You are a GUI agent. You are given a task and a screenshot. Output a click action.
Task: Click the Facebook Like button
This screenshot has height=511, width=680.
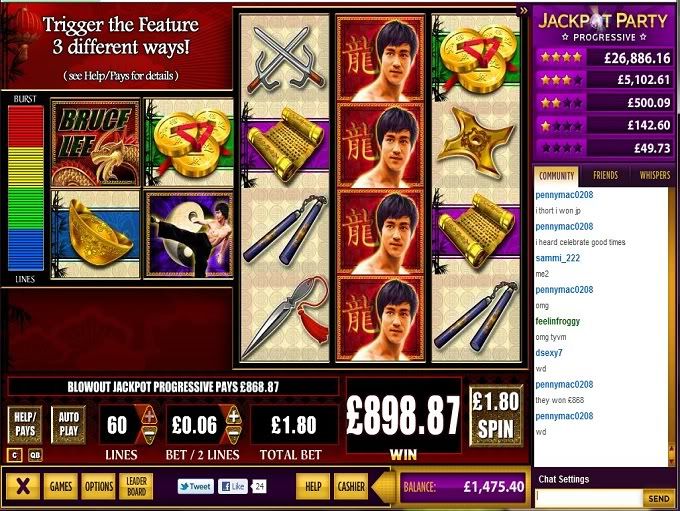pyautogui.click(x=233, y=486)
